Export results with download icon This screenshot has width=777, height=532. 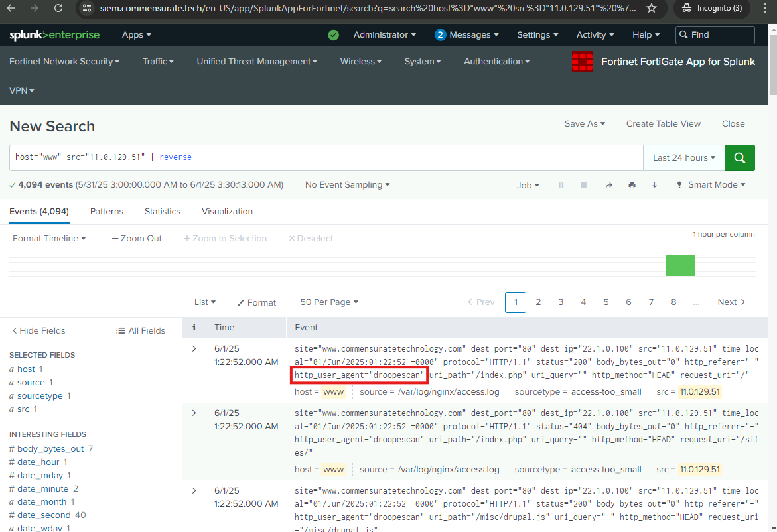coord(654,185)
